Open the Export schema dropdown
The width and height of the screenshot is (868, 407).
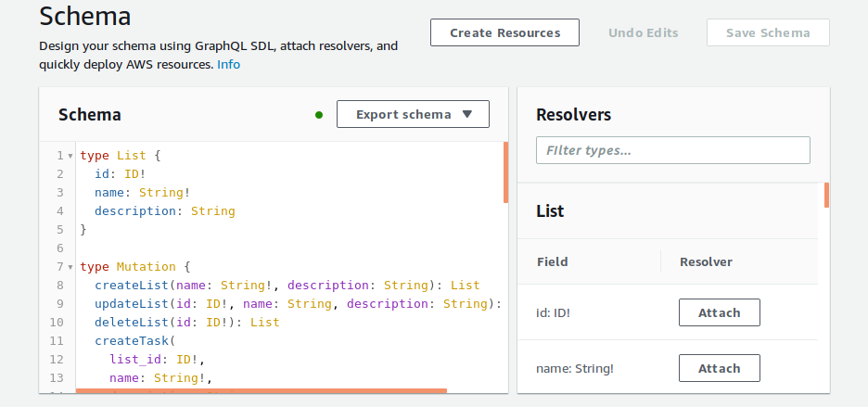[413, 114]
